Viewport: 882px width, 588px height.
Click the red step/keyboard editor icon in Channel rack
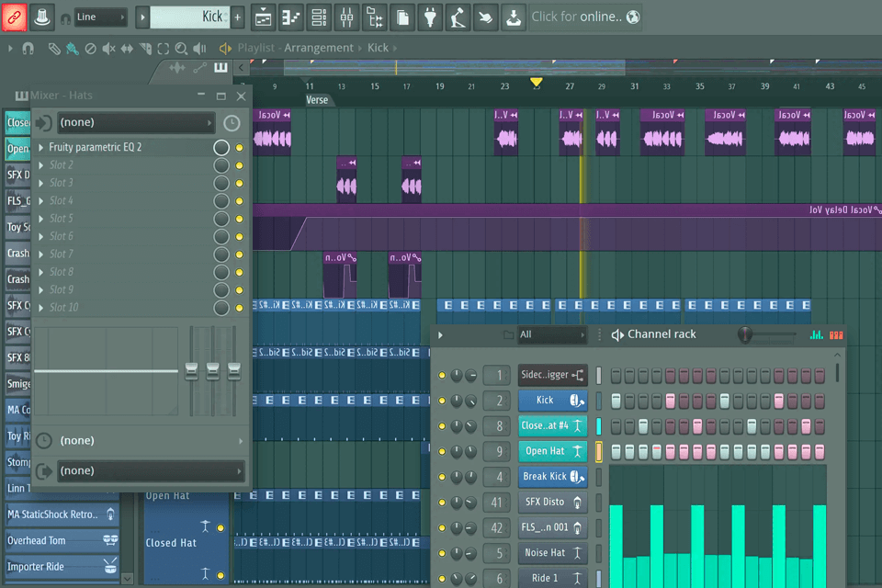click(836, 334)
